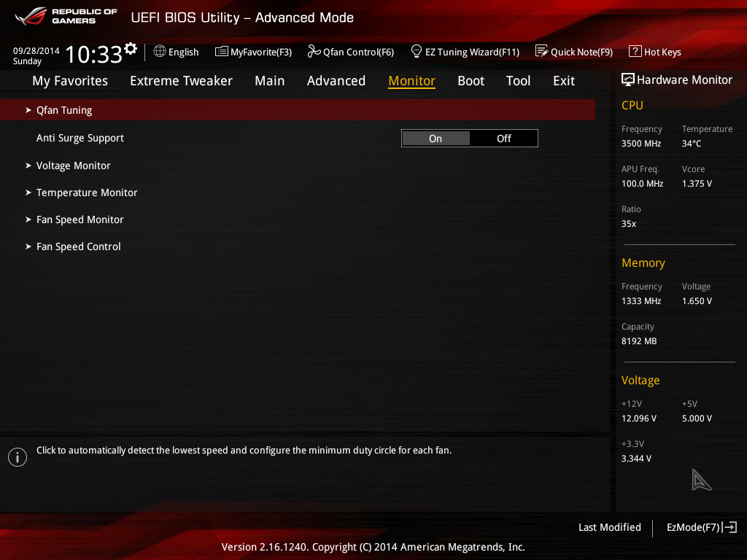Image resolution: width=747 pixels, height=560 pixels.
Task: Set Anti Surge Support to Off
Action: [503, 139]
